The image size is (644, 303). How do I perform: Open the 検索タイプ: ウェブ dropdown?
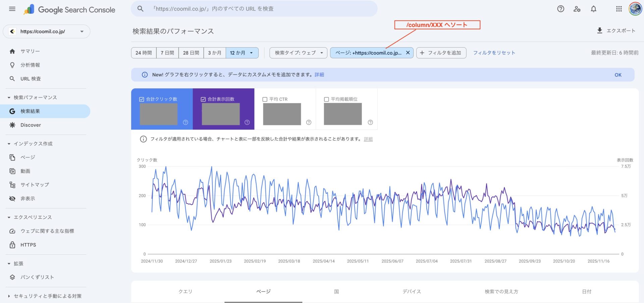298,52
